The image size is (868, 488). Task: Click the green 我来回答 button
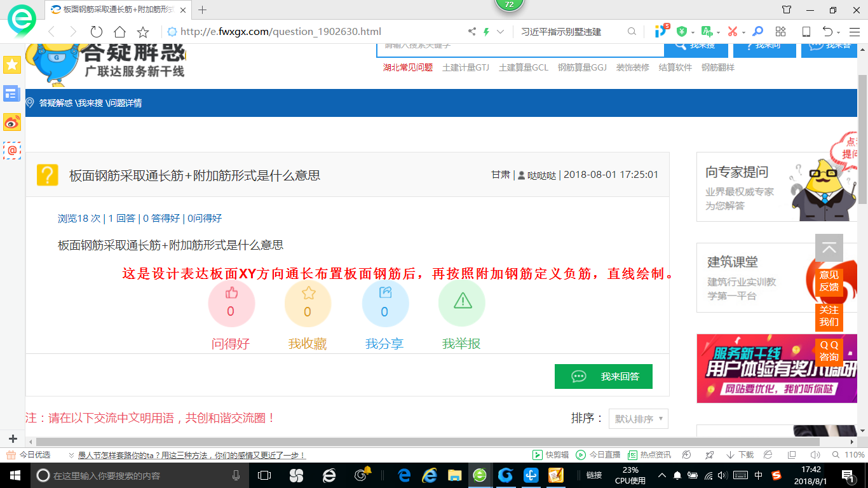(x=604, y=376)
